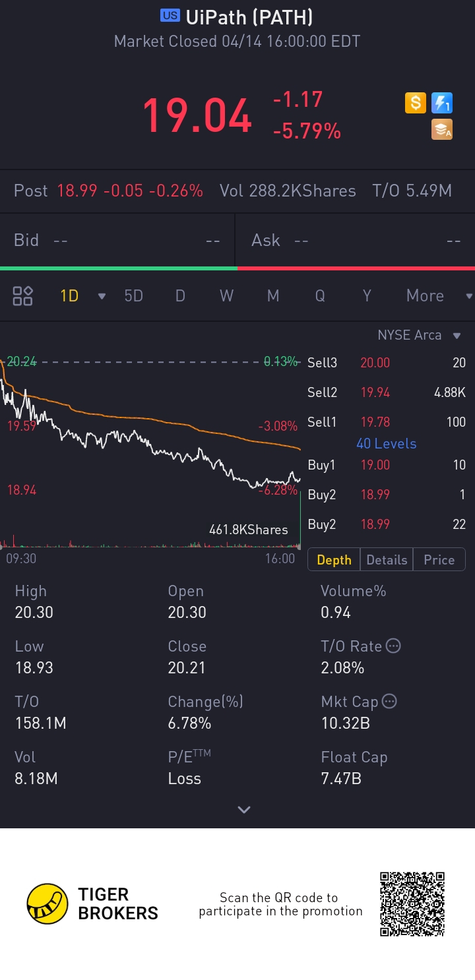Open the 1D timeframe dropdown arrow
The height and width of the screenshot is (980, 475).
click(x=102, y=296)
